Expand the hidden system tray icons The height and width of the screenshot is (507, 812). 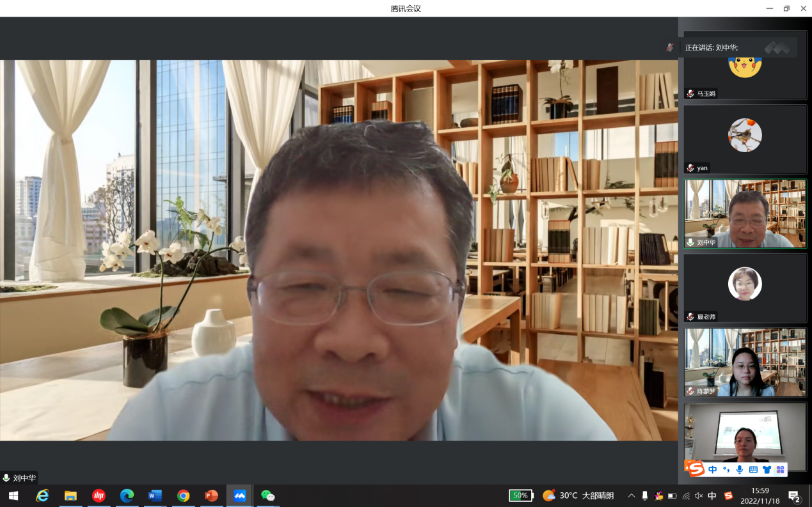click(631, 495)
